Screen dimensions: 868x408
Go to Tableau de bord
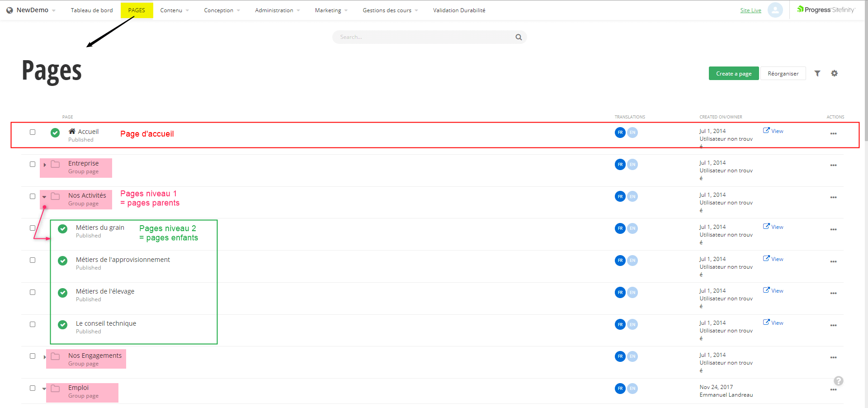[92, 10]
